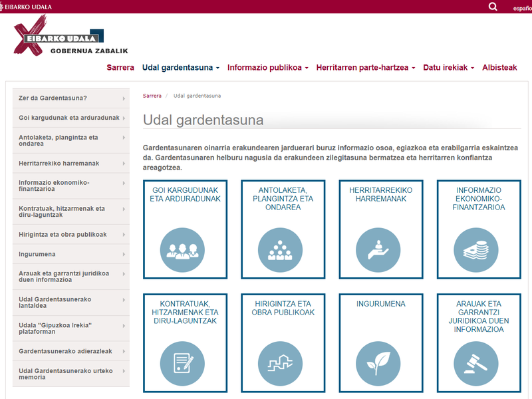
Task: Switch language to español
Action: [x=523, y=8]
